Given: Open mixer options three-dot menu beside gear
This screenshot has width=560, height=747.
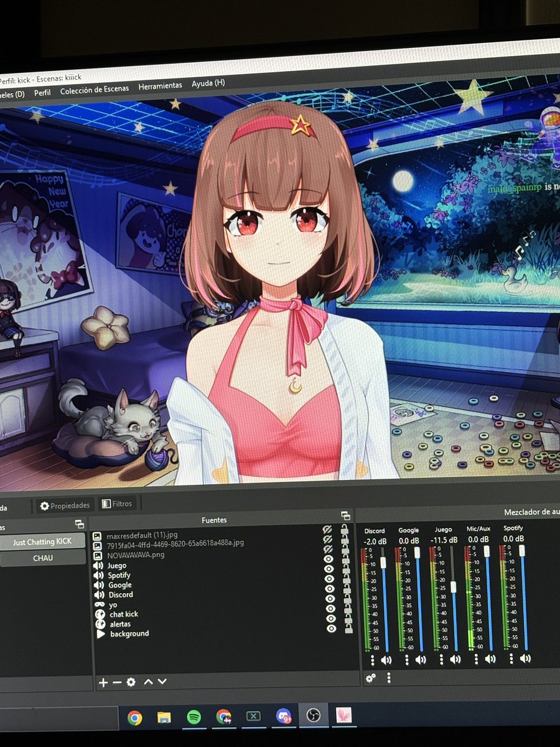Looking at the screenshot, I should coord(389,677).
